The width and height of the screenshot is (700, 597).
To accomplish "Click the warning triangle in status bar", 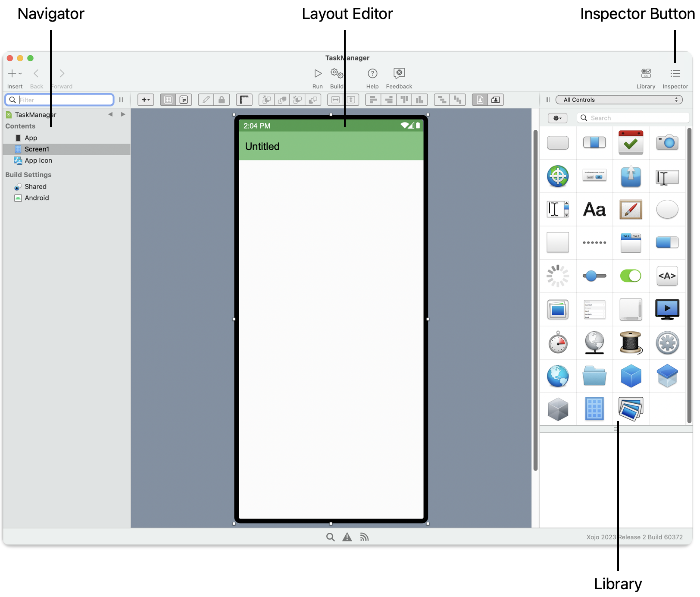I will 347,537.
